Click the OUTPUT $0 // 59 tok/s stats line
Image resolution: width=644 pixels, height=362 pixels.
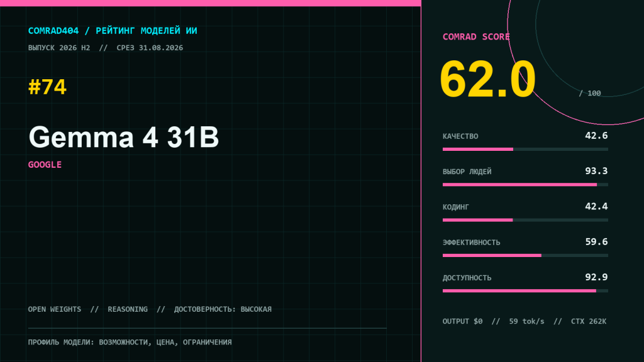click(525, 321)
